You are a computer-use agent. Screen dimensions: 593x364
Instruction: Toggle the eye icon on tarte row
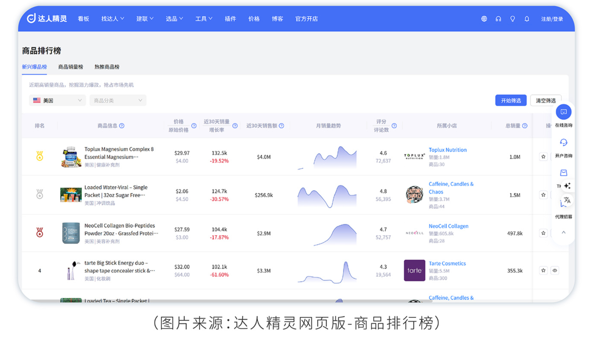[x=555, y=271]
